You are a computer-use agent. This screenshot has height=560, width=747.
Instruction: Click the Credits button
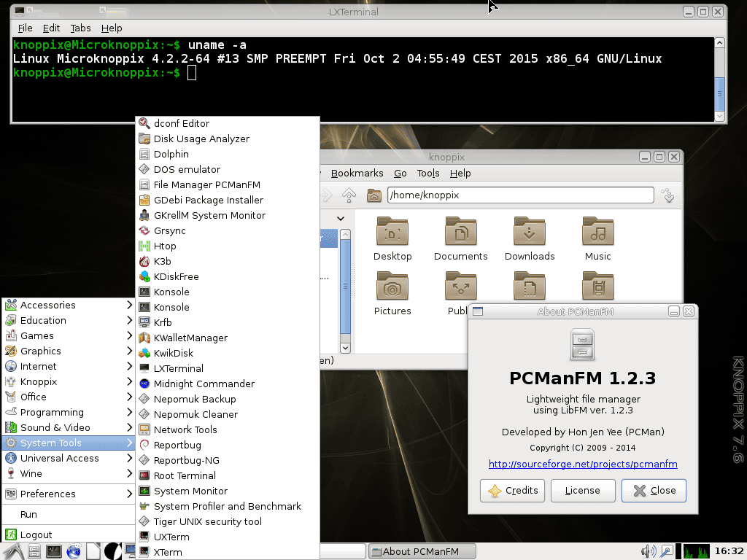click(513, 491)
